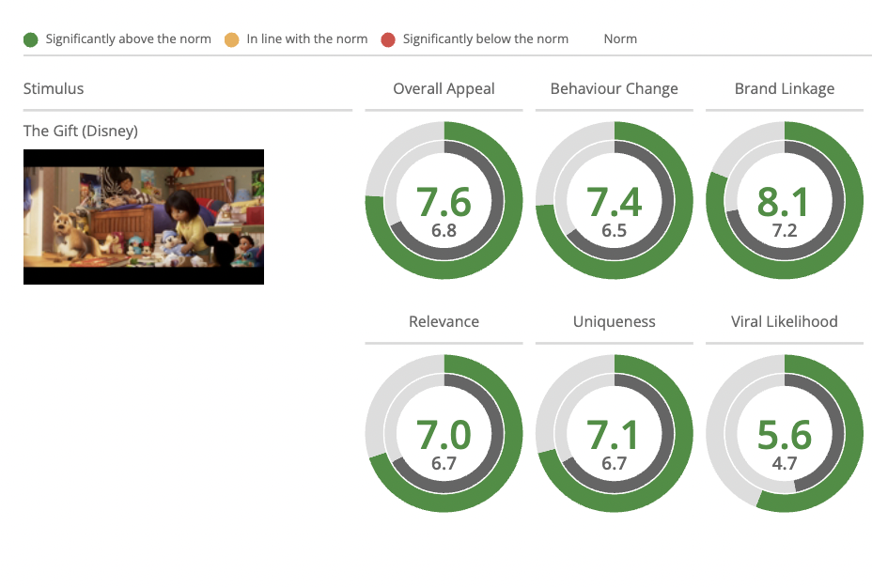Click the Viral Likelihood norm value 4.7
Image resolution: width=872 pixels, height=588 pixels.
click(x=785, y=463)
